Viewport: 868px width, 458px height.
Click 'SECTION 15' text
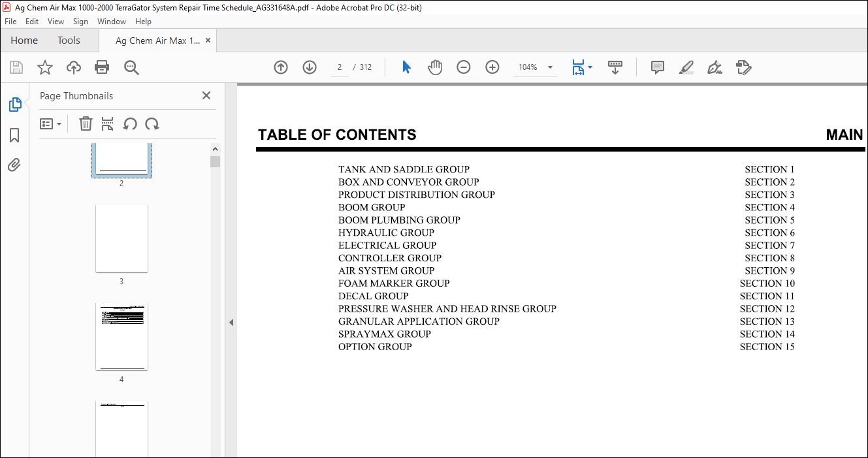click(767, 347)
